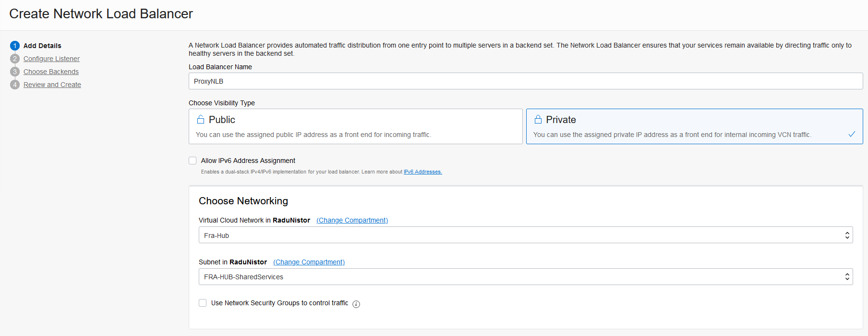Click the checkmark icon on Private card
This screenshot has width=868, height=336.
tap(852, 134)
